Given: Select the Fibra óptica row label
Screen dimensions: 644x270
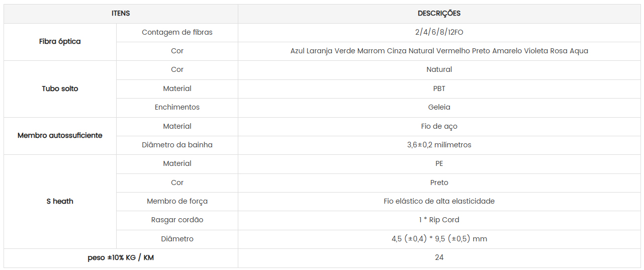Looking at the screenshot, I should coord(60,42).
